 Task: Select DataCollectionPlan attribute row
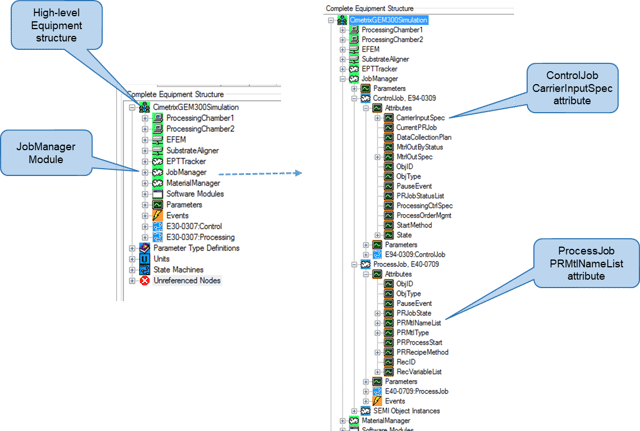[424, 138]
